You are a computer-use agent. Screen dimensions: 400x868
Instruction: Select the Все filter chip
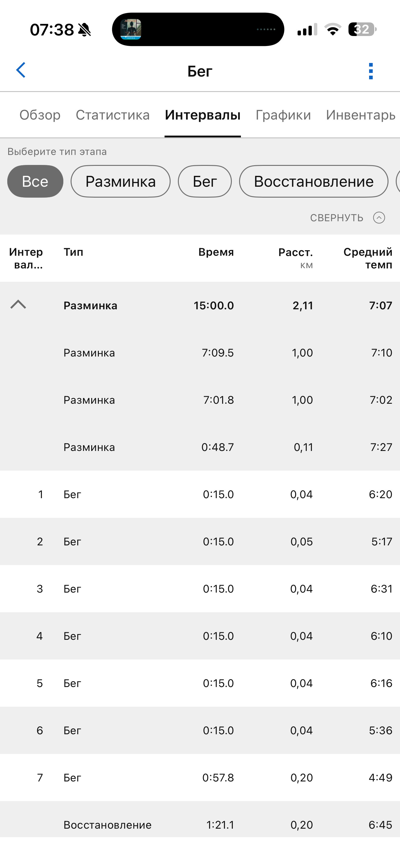point(35,181)
